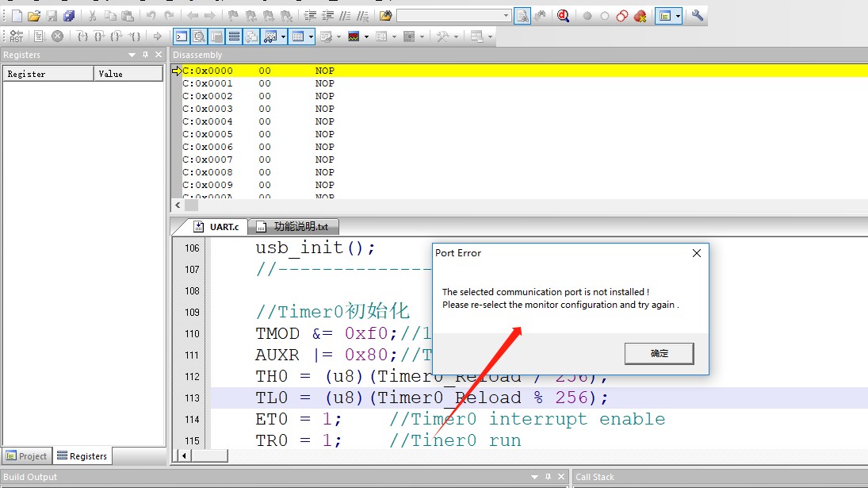This screenshot has height=488, width=868.
Task: Expand the Watch windows dropdown arrow
Action: [x=284, y=37]
